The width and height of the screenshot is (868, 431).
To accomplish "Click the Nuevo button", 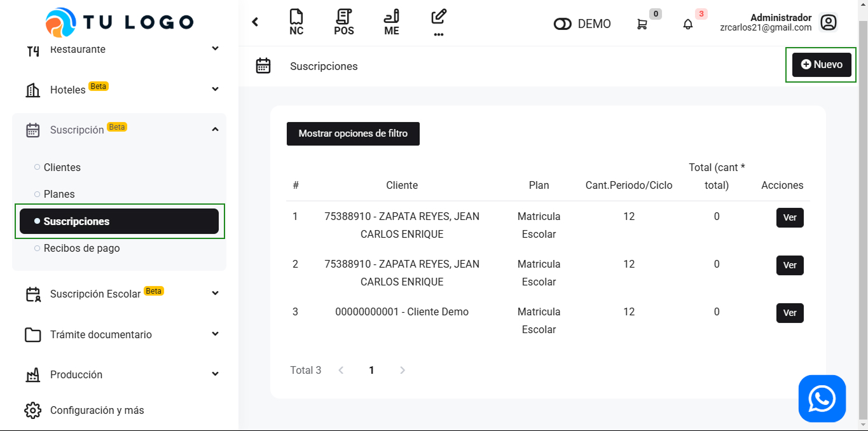I will (x=821, y=65).
